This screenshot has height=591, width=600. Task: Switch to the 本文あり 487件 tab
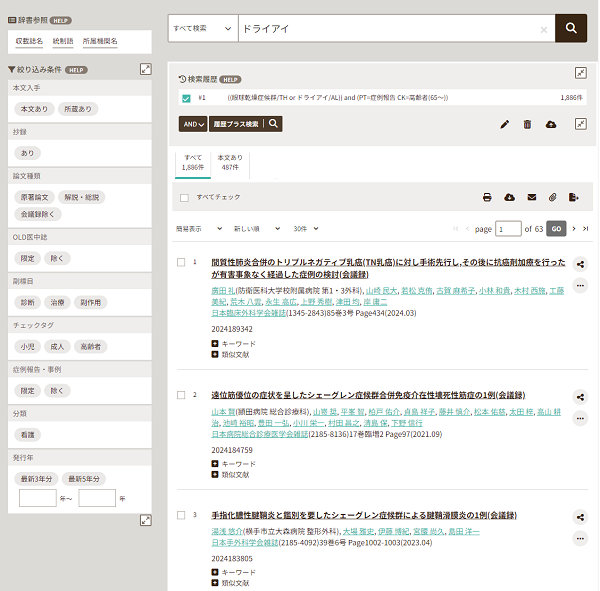pos(230,163)
